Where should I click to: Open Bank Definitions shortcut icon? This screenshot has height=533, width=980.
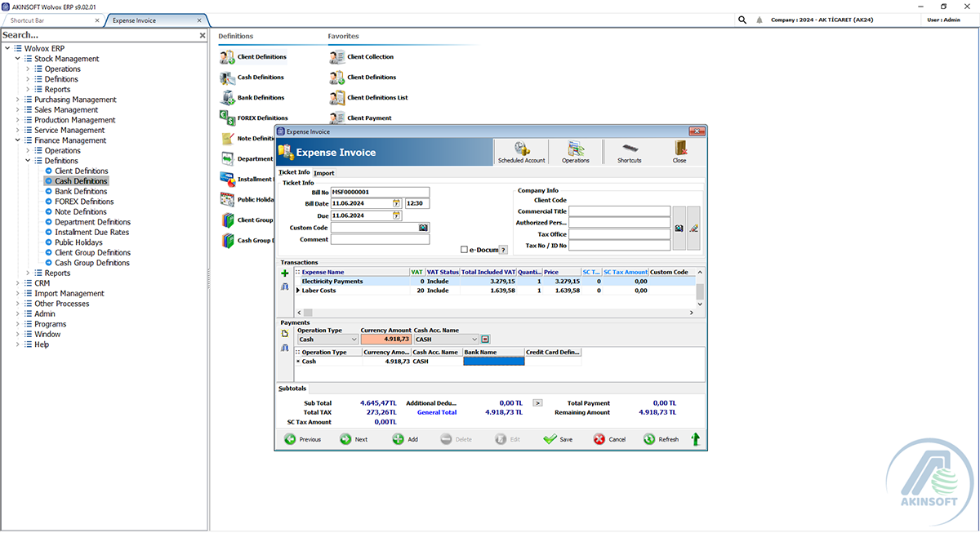228,98
